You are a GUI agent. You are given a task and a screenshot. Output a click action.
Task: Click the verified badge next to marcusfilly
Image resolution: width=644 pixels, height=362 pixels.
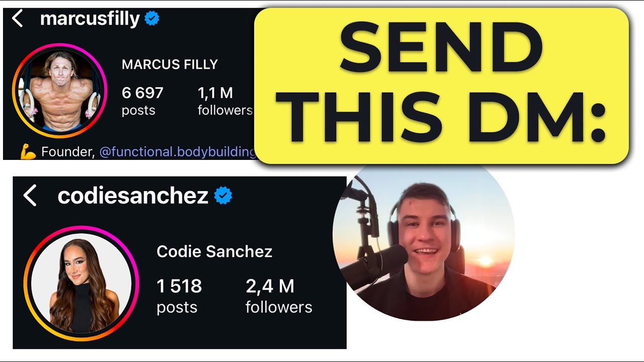point(152,19)
